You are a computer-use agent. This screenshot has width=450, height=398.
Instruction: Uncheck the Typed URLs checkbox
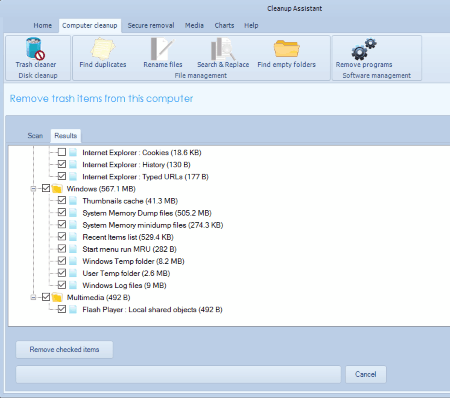pos(62,176)
